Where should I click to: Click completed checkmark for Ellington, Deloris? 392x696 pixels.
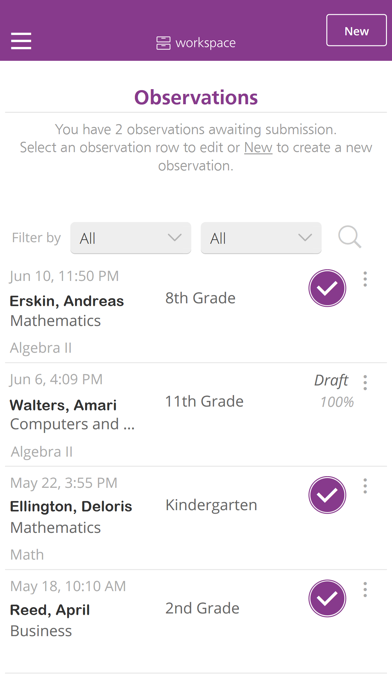(x=327, y=495)
